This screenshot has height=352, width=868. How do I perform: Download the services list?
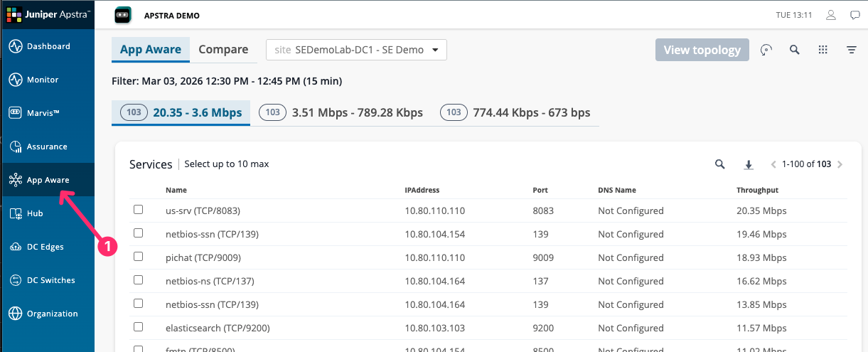click(x=748, y=165)
